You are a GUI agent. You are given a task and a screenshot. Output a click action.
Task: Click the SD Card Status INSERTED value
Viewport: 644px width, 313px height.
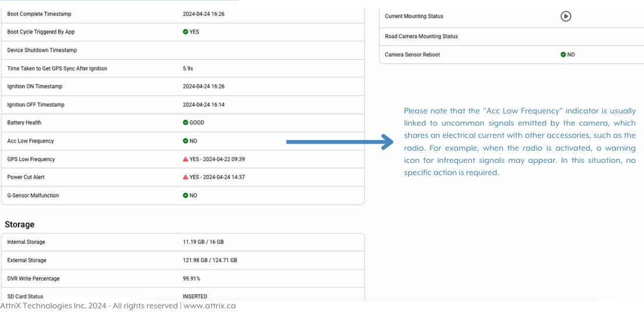point(195,296)
